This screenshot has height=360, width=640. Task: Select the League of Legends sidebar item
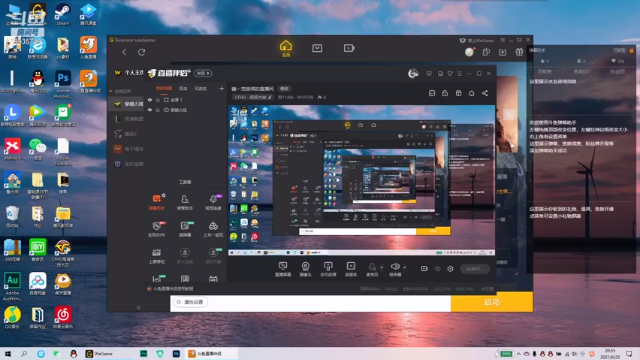[x=128, y=119]
